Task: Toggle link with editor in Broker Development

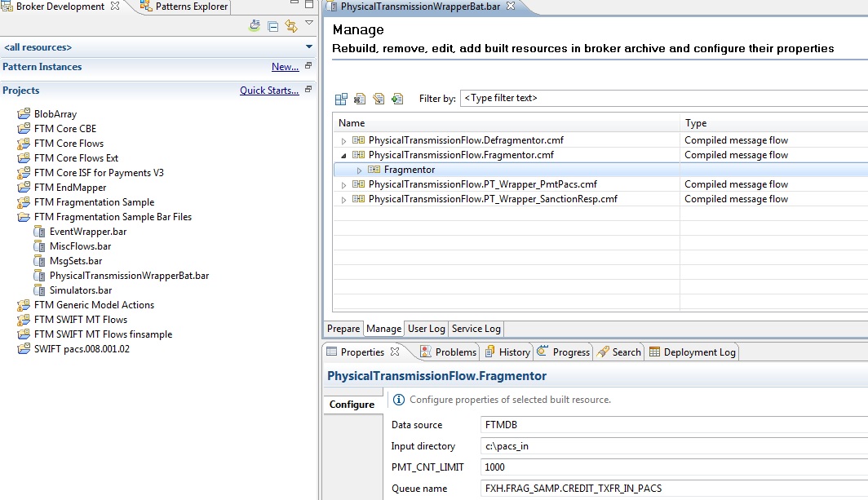Action: [292, 25]
